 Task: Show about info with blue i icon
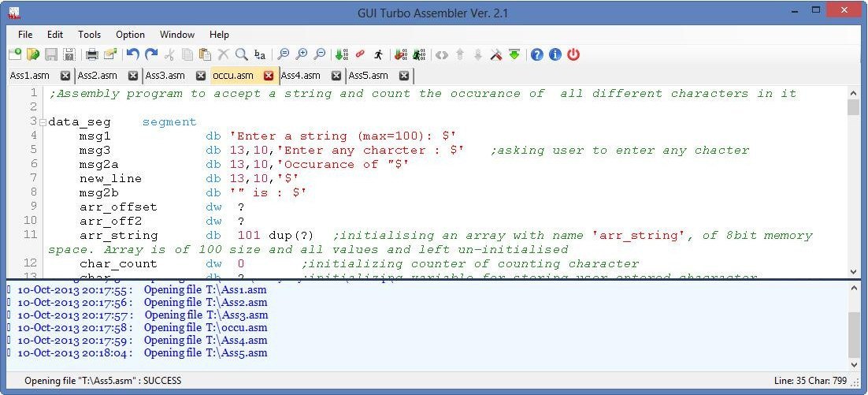pyautogui.click(x=555, y=54)
